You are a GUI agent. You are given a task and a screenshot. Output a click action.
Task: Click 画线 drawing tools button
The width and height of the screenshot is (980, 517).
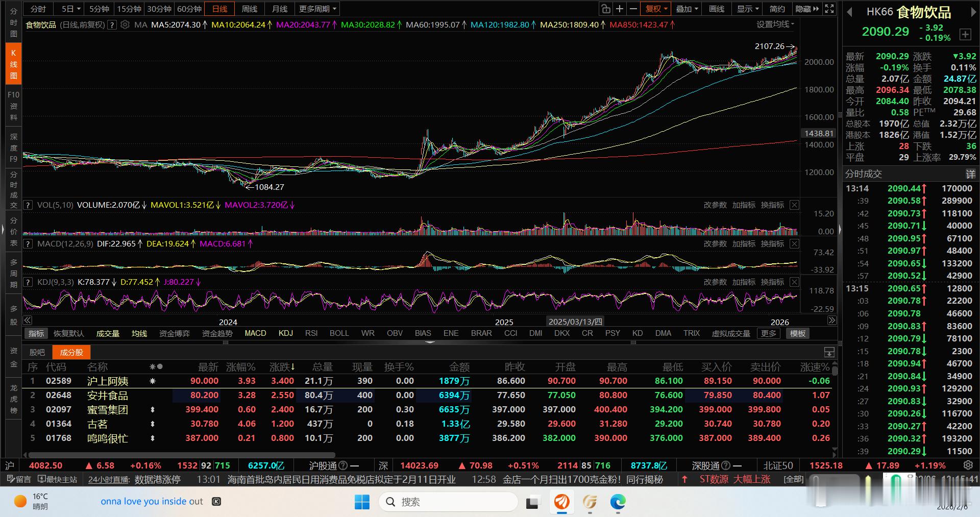[717, 9]
